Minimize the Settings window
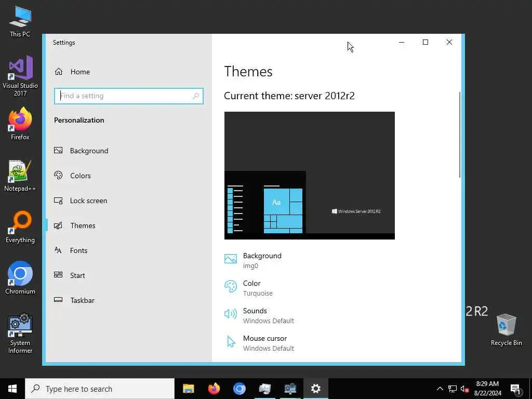 click(402, 43)
